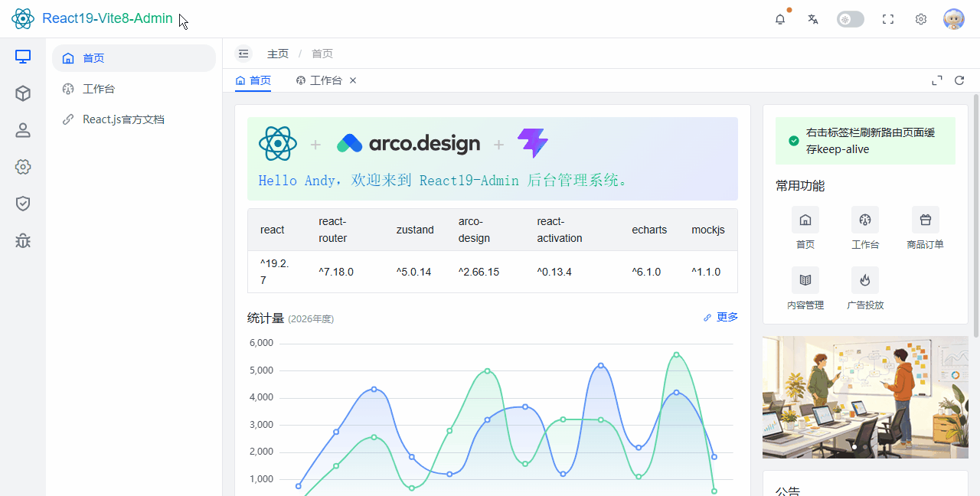Click the 常用功能 section heading
This screenshot has height=496, width=980.
(800, 186)
